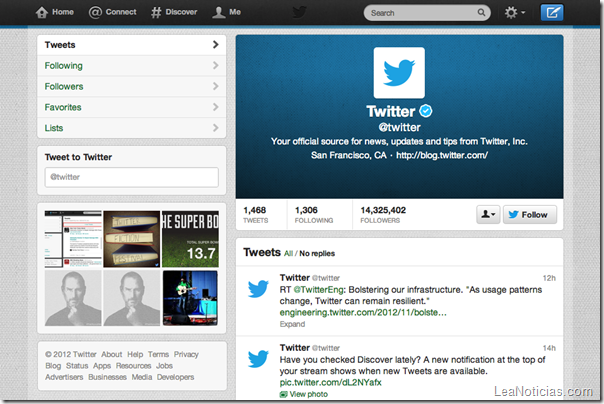The image size is (604, 404).
Task: Select Tweets in the sidebar
Action: coord(132,45)
